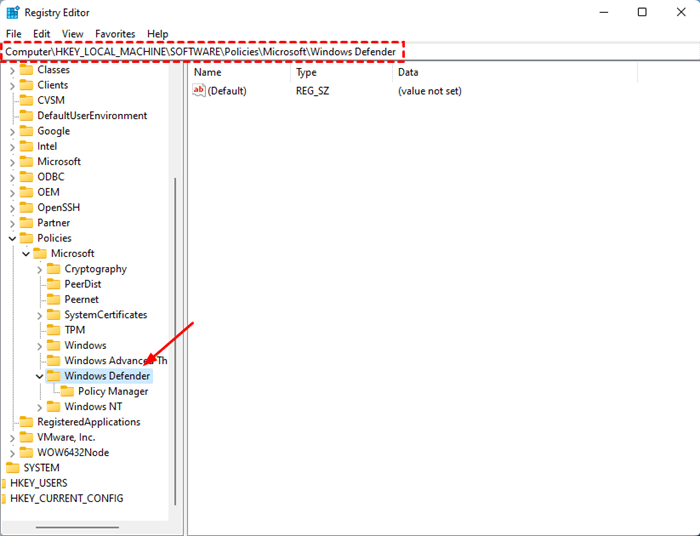This screenshot has height=536, width=700.
Task: Select the CVSM folder icon
Action: 26,100
